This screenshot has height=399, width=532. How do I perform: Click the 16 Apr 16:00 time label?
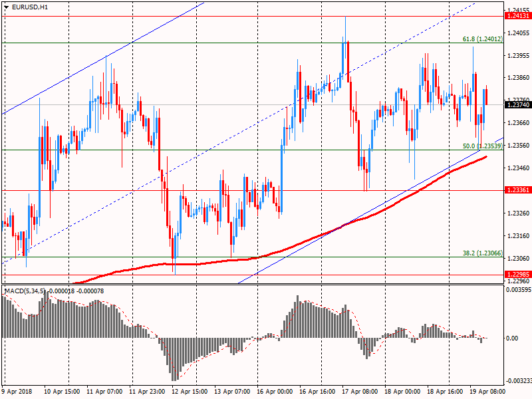point(317,391)
